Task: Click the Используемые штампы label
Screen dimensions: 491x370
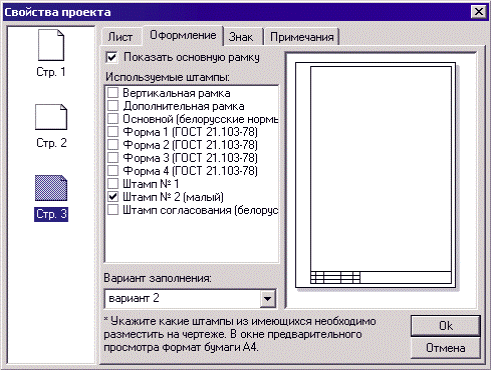Action: tap(167, 77)
